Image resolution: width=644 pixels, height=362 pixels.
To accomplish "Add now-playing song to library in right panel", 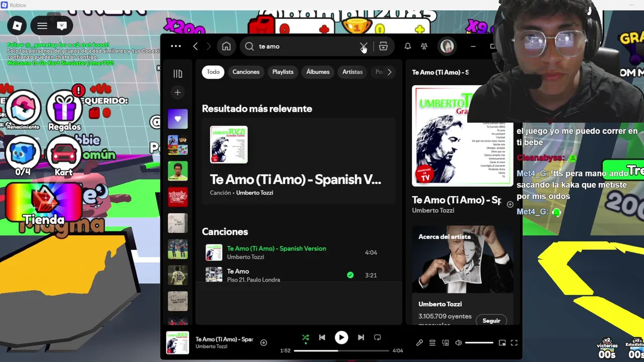I will (x=510, y=204).
